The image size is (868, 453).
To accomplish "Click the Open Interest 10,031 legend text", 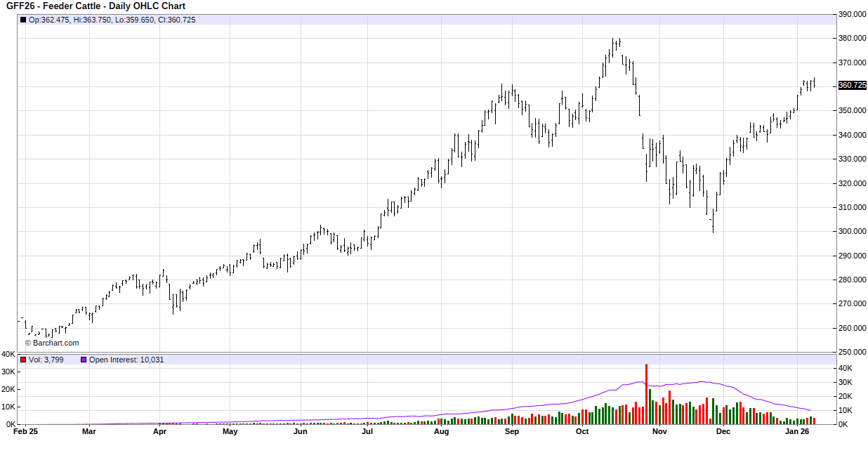I will pyautogui.click(x=126, y=360).
